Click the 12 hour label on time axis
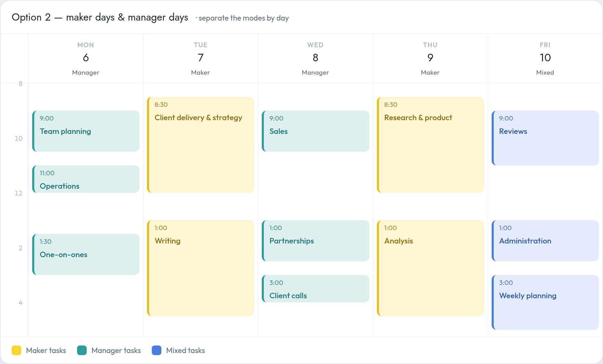 [19, 193]
